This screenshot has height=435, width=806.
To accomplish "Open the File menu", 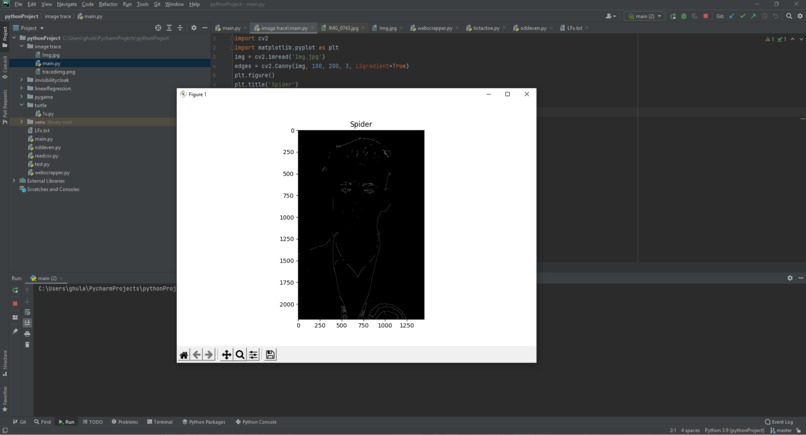I will coord(19,4).
